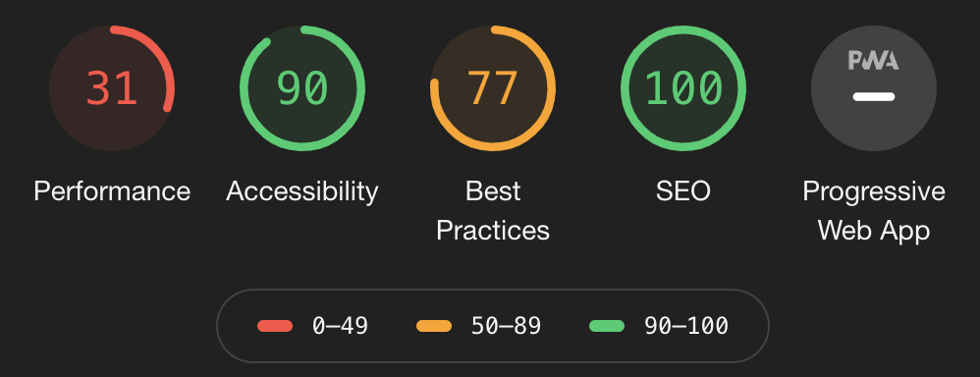Click the gray PWA circle badge
The image size is (980, 377).
(x=874, y=88)
